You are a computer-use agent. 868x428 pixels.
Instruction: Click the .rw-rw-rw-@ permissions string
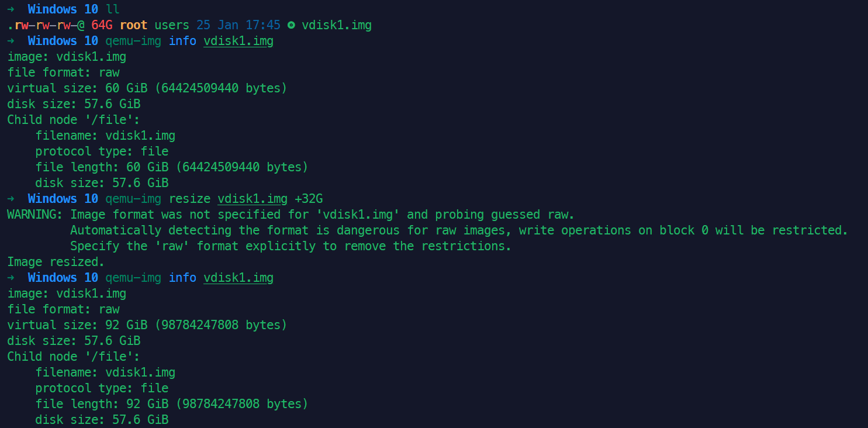[x=46, y=25]
